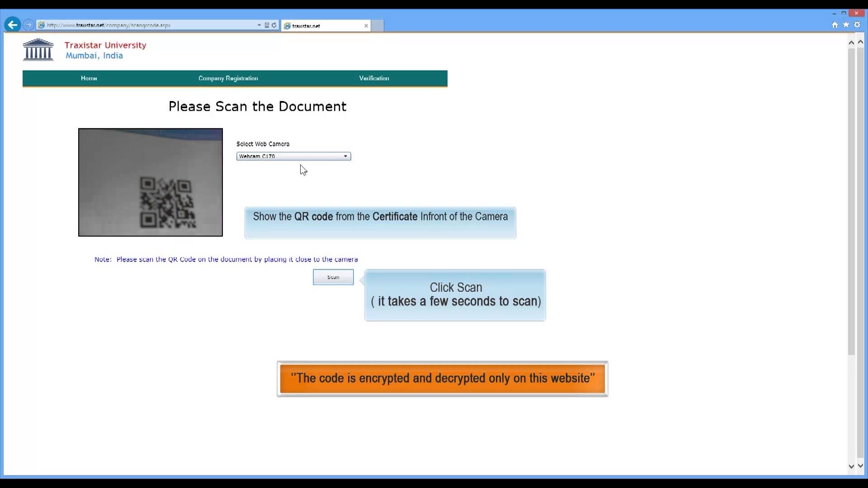Open Company Registration menu item

click(228, 78)
